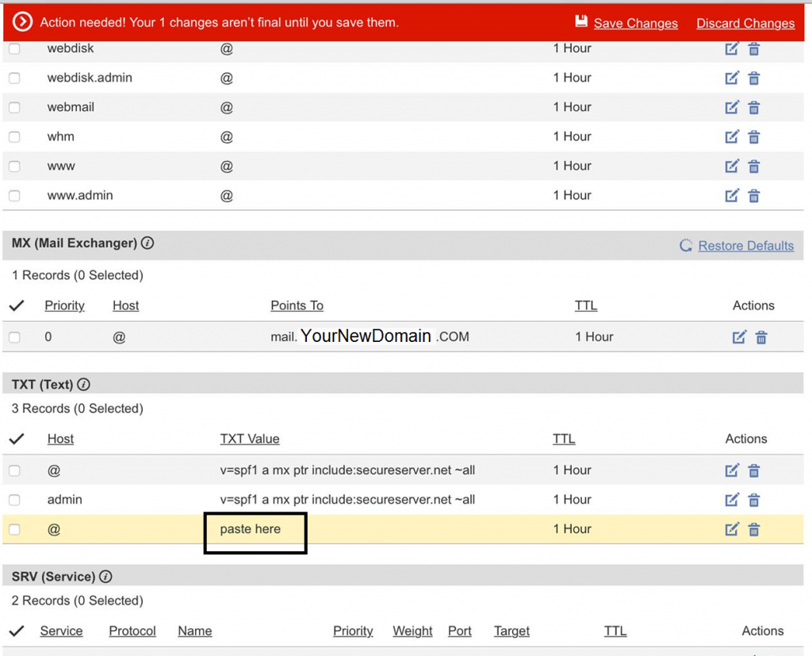Check the webmail record checkbox
Screen dimensions: 812x656
coord(14,108)
